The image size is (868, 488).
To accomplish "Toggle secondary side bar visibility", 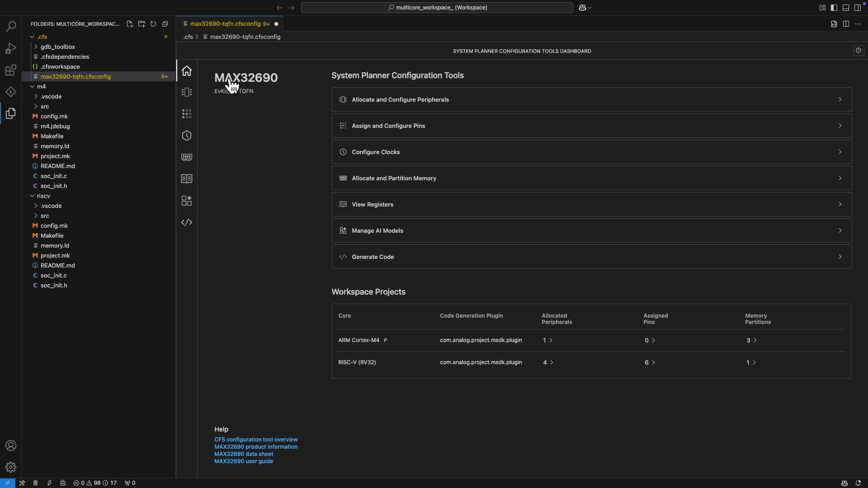I will click(x=858, y=8).
